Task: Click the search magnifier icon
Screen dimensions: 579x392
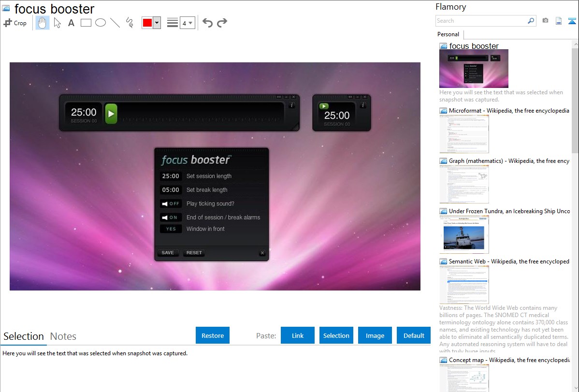Action: (x=531, y=21)
